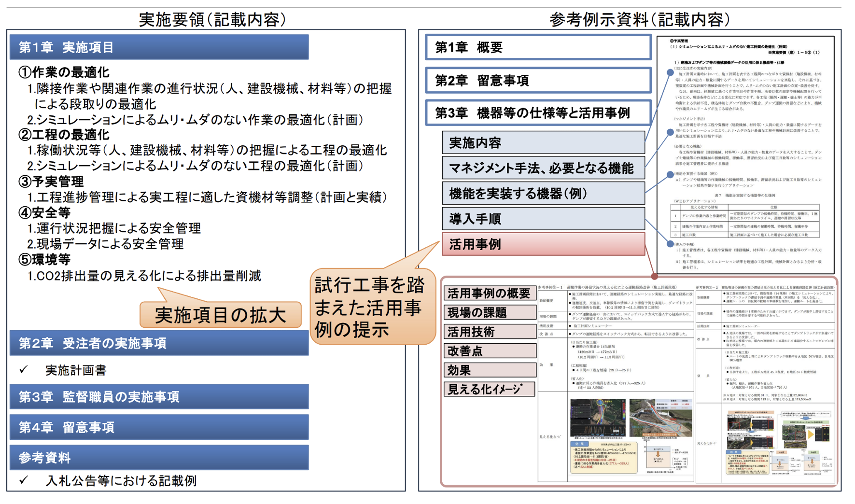Click the heading ②工程の最適化
This screenshot has height=504, width=855.
coord(64,135)
